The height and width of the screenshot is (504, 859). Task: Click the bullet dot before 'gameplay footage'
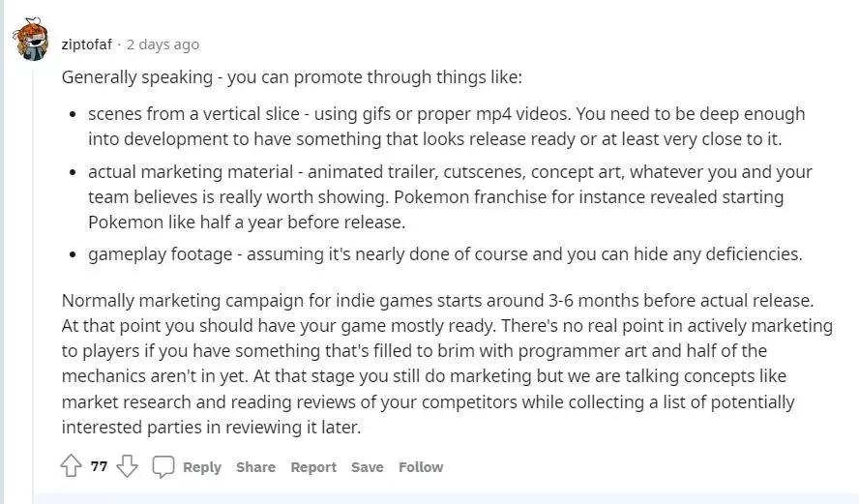[x=74, y=255]
